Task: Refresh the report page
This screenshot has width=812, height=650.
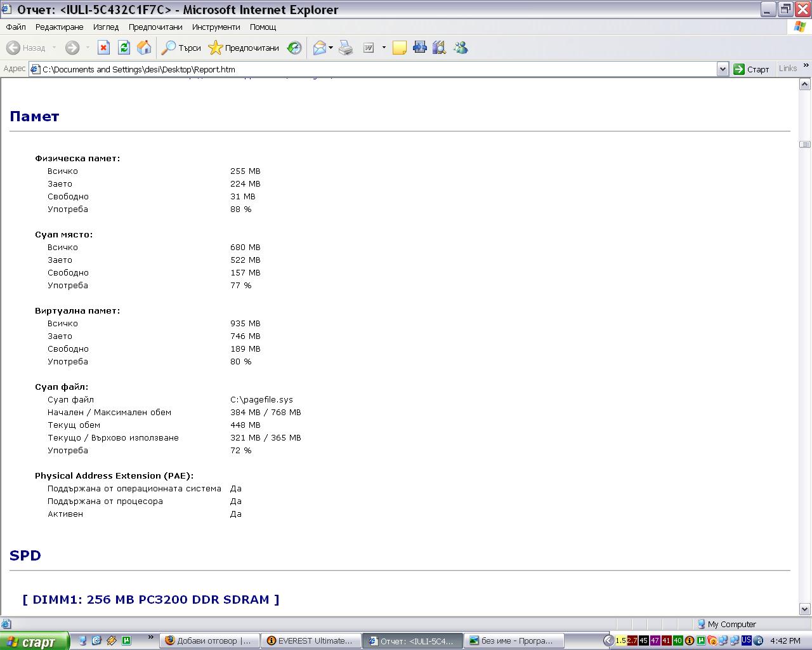Action: (124, 48)
